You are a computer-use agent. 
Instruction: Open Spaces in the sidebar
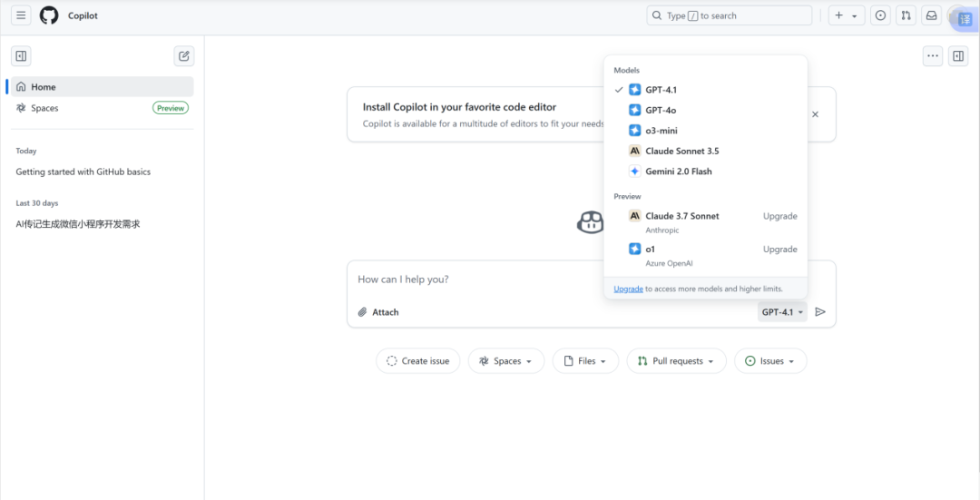pos(103,108)
